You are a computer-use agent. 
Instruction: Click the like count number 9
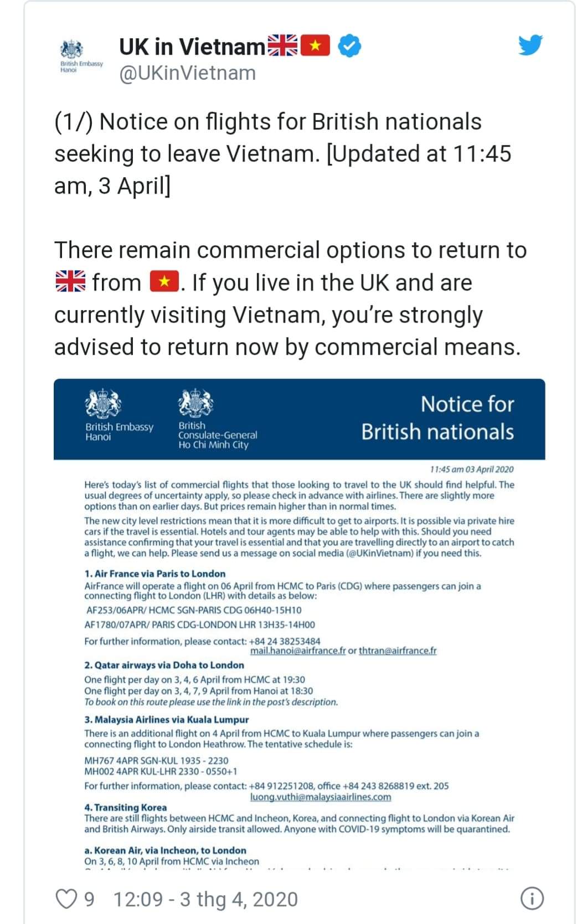click(x=89, y=899)
